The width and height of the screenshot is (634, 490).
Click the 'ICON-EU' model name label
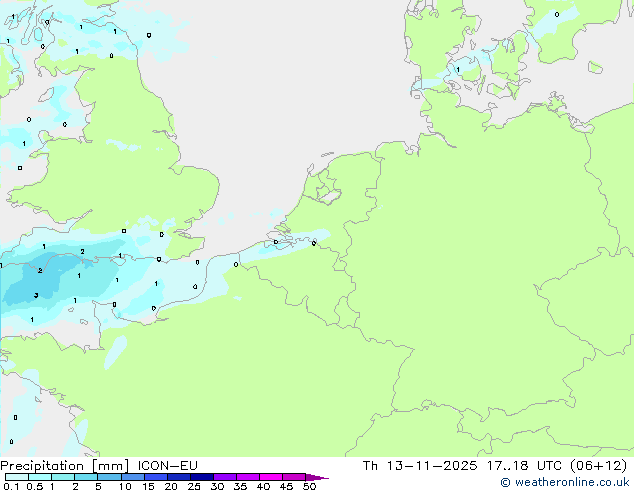click(x=167, y=465)
